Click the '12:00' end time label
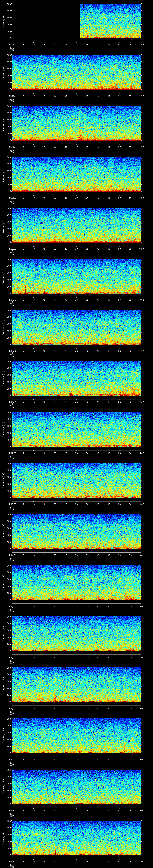 (x=141, y=402)
